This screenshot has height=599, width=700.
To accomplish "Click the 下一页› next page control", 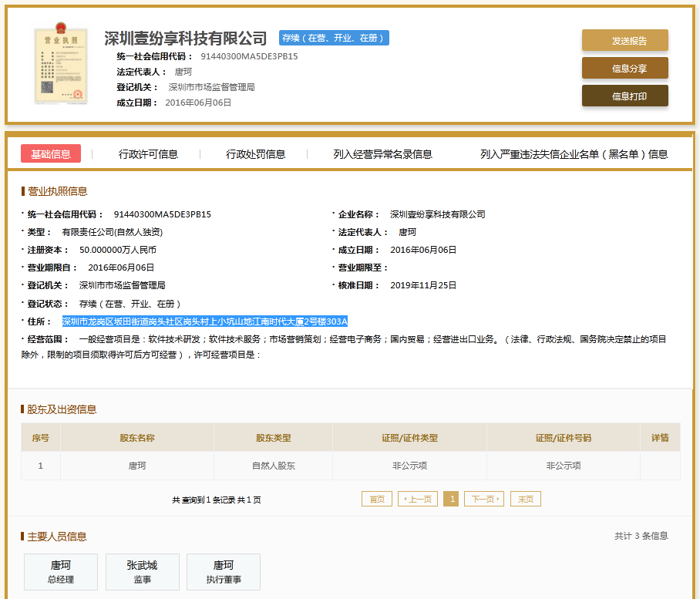I will [483, 499].
